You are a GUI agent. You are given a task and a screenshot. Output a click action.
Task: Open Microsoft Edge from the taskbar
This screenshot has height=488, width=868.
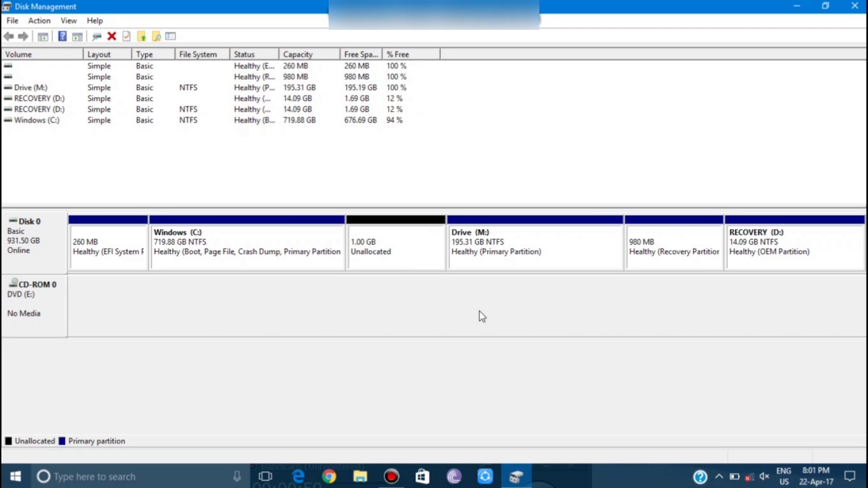[x=298, y=476]
